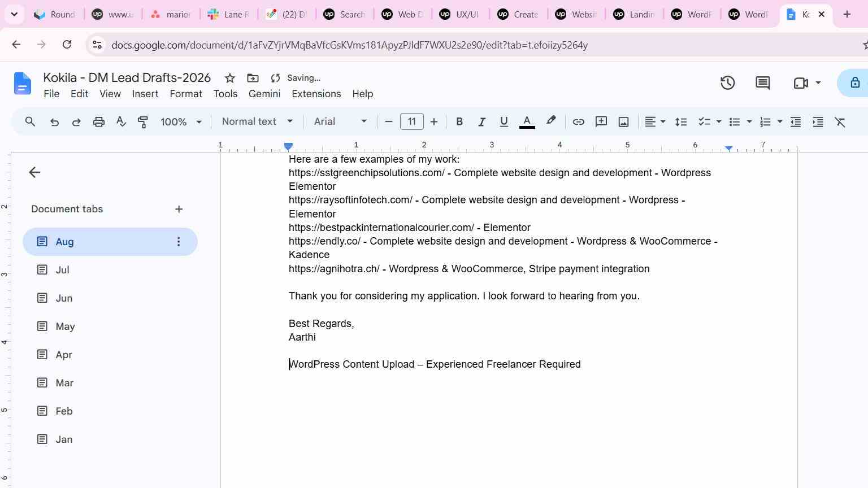Click the print icon
The image size is (868, 488).
(x=99, y=121)
